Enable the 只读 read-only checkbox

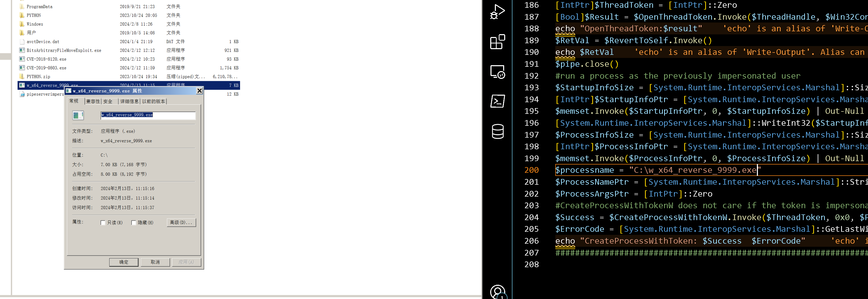[x=103, y=223]
